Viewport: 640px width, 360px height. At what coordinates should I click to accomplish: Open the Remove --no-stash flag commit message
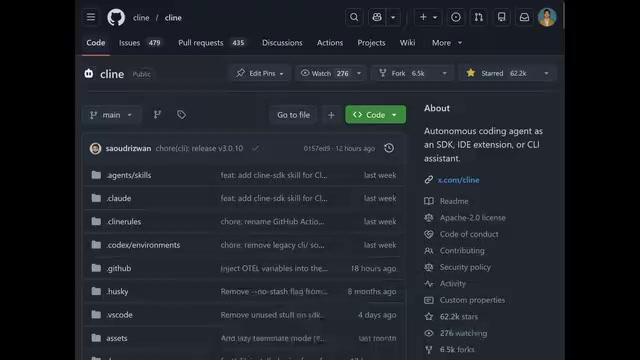[x=274, y=291]
